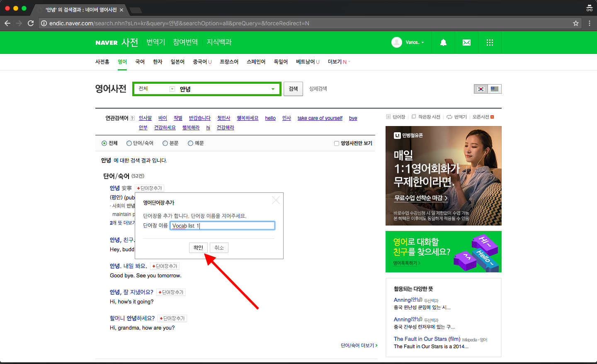Open the Naver services grid icon
597x364 pixels.
[490, 42]
